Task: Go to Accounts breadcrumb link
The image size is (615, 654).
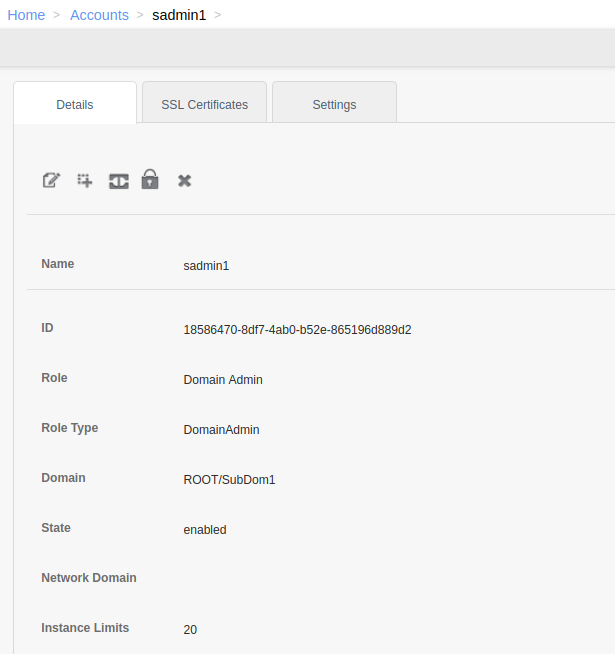Action: pyautogui.click(x=99, y=15)
